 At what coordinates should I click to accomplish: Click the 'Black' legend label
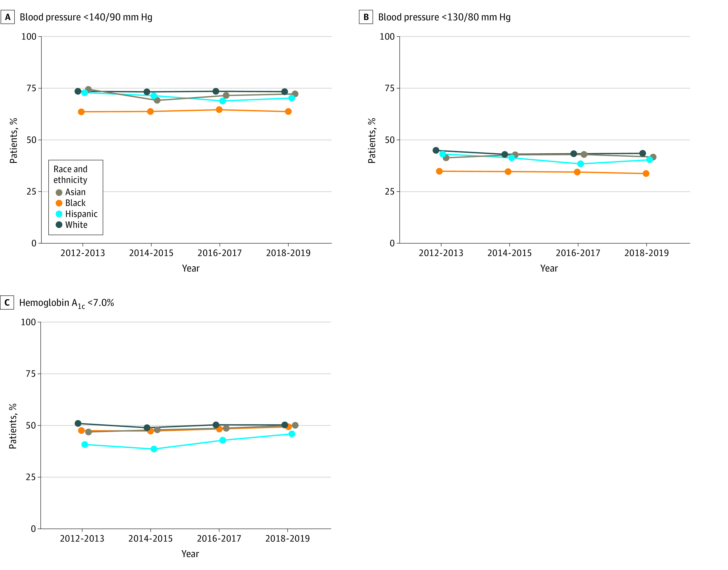(76, 203)
